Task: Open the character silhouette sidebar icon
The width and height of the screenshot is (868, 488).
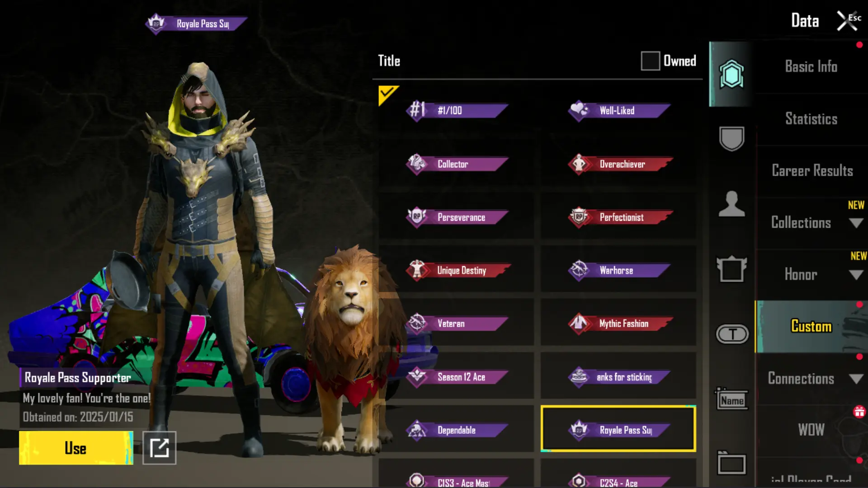Action: pos(731,204)
